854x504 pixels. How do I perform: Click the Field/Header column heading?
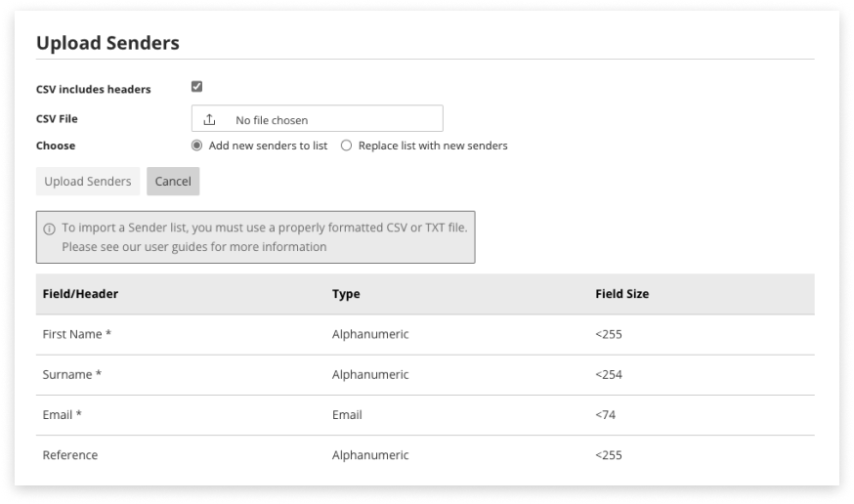click(80, 294)
